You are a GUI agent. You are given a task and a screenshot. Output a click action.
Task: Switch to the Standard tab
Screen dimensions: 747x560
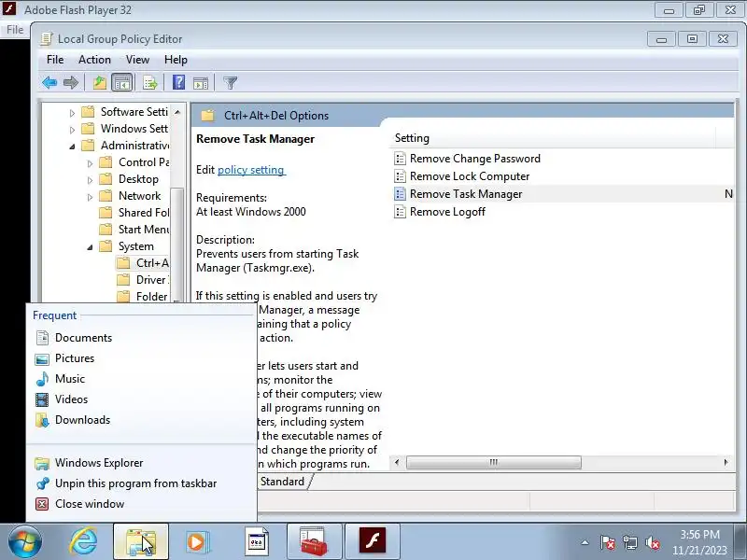[x=282, y=482]
